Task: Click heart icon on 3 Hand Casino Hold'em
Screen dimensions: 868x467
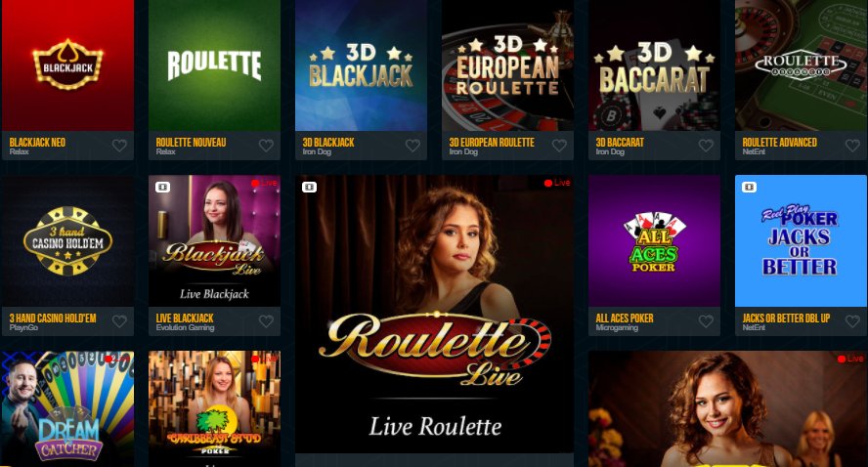Action: click(119, 321)
